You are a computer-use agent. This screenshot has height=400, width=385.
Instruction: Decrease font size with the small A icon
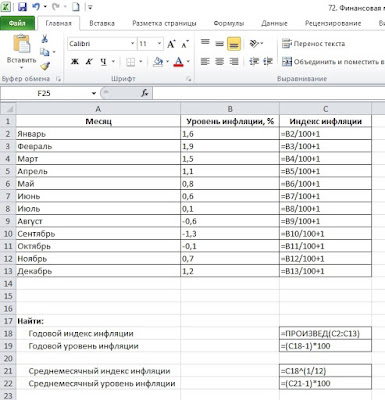click(x=185, y=44)
